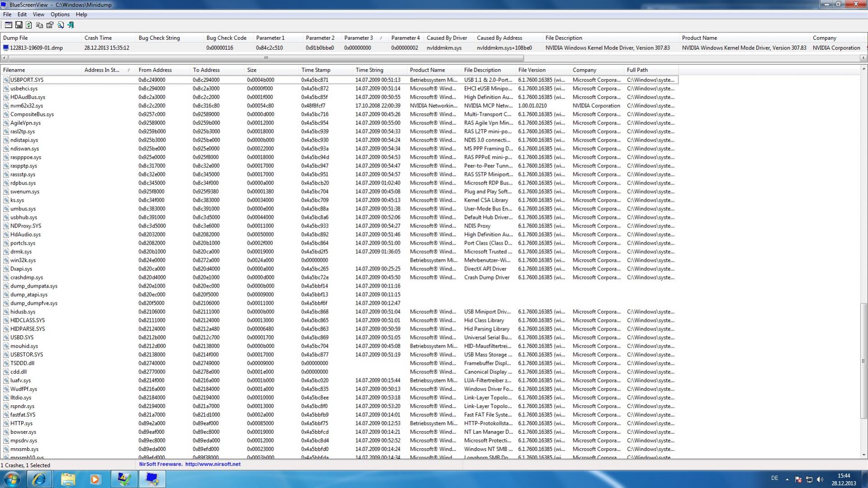Open the Advanced Options toolbar icon
Screen dimensions: 868x488
pos(8,25)
